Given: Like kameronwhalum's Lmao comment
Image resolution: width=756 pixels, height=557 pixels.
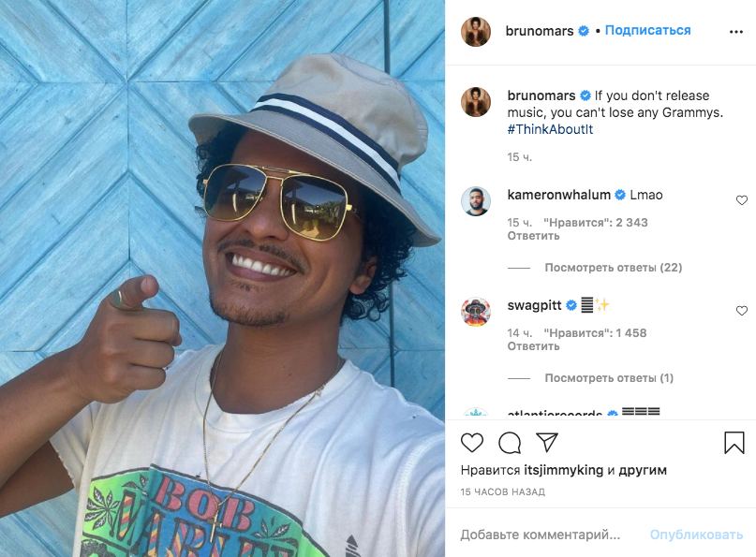Looking at the screenshot, I should [x=742, y=200].
